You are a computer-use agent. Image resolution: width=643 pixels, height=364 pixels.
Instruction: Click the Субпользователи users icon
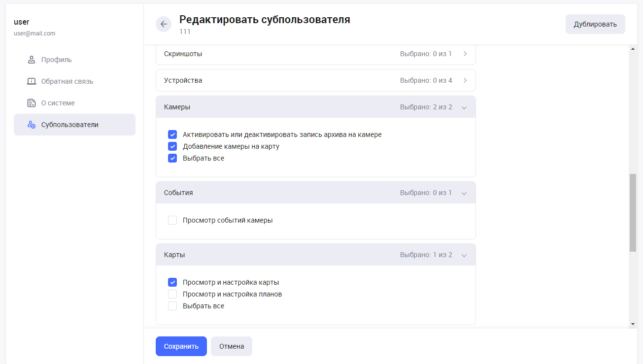point(32,125)
